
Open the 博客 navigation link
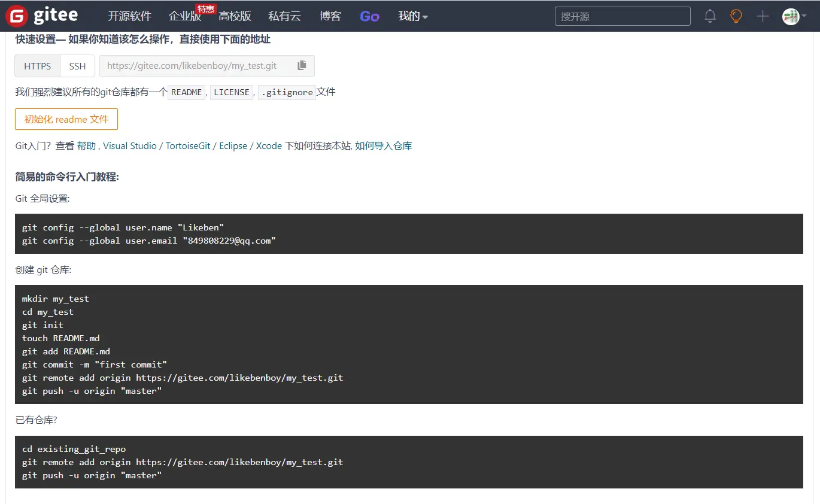[330, 16]
